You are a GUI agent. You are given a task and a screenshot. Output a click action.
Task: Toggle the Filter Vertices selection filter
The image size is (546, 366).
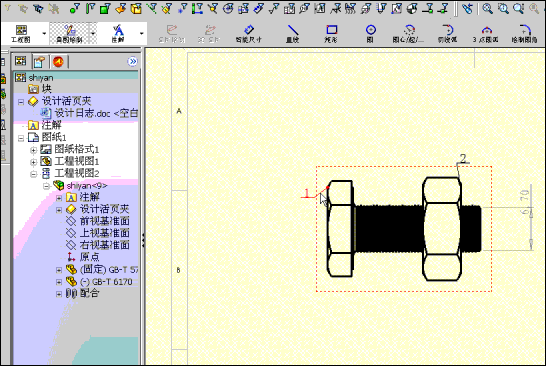[74, 8]
